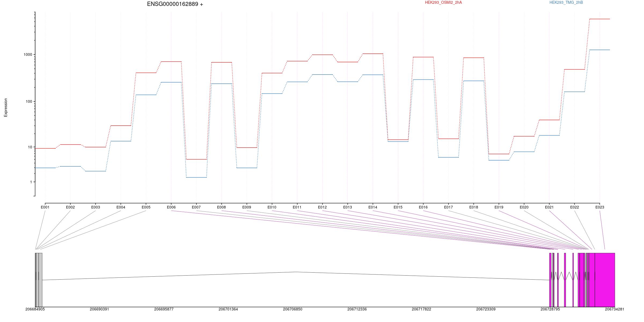
Task: Click the blue line segment above E007
Action: 196,177
